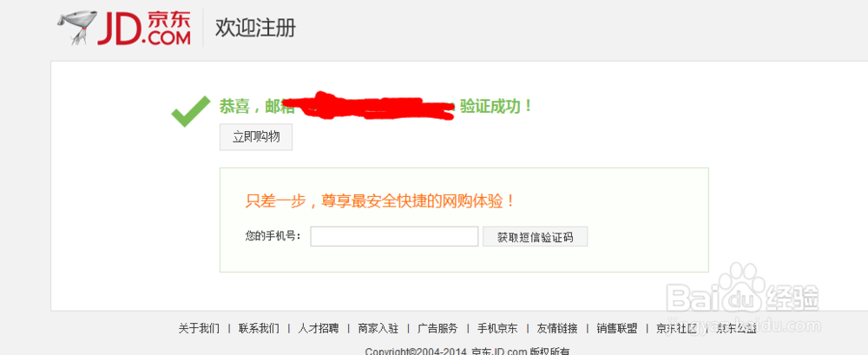Open the 联系我们 footer link
868x355 pixels.
(259, 328)
